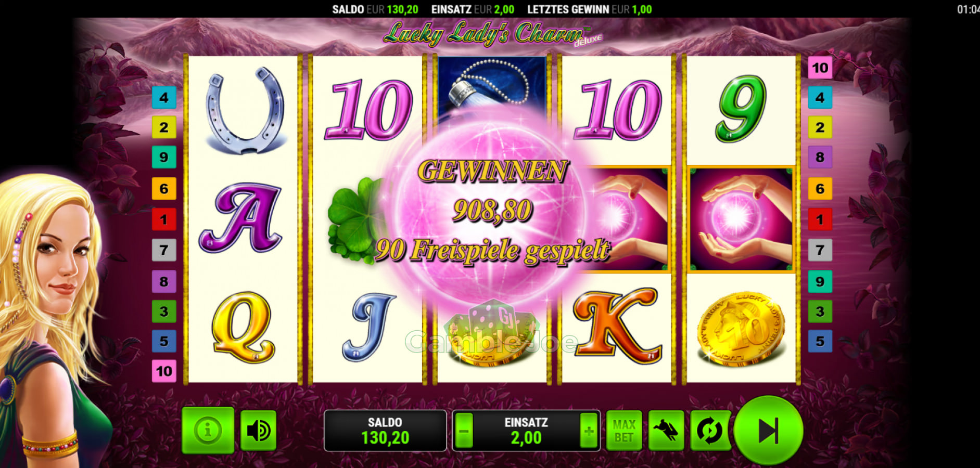Increase the Einsatz with plus button
980x468 pixels.
tap(589, 431)
